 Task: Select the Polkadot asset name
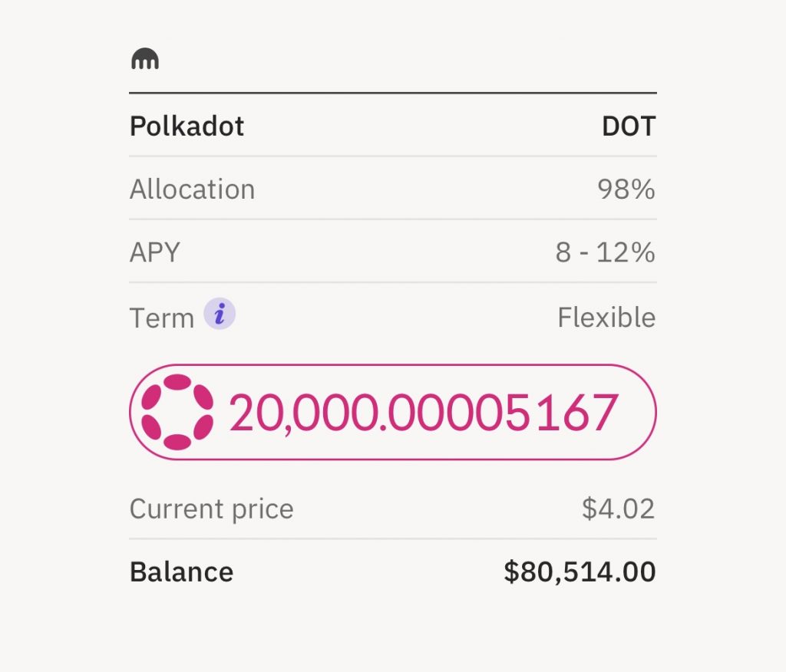click(187, 126)
